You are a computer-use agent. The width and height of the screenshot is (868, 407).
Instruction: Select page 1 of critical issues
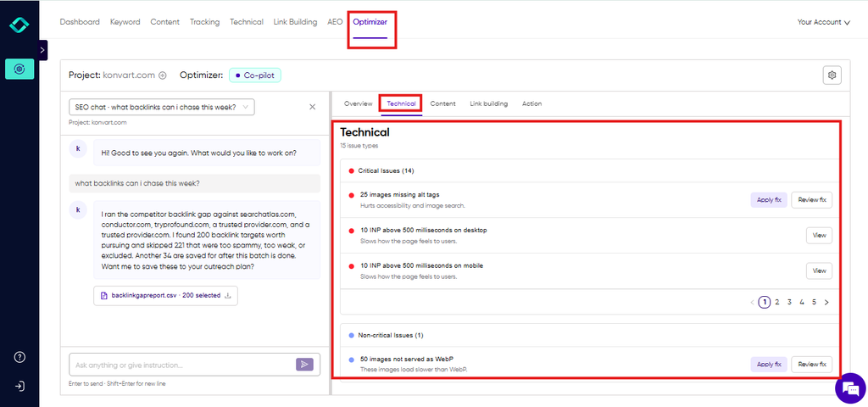(x=765, y=303)
